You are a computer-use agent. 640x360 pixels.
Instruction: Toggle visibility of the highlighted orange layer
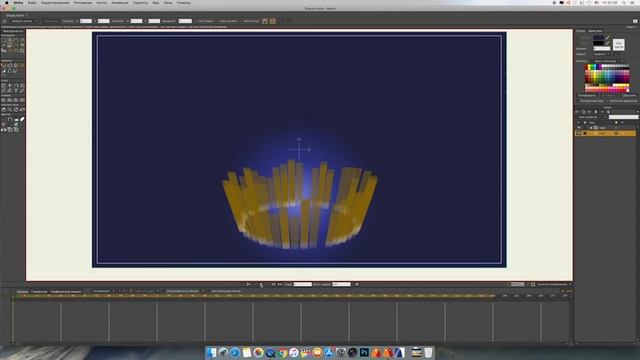pyautogui.click(x=578, y=133)
